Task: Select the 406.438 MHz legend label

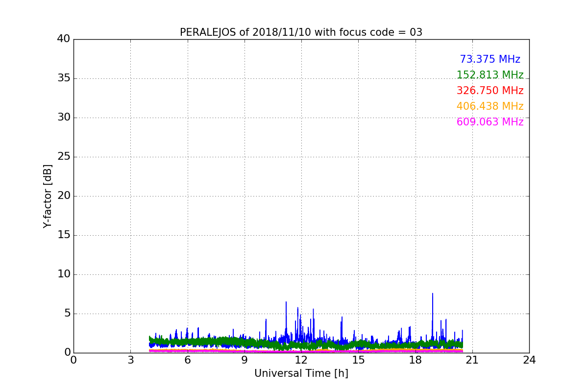Action: tap(490, 106)
